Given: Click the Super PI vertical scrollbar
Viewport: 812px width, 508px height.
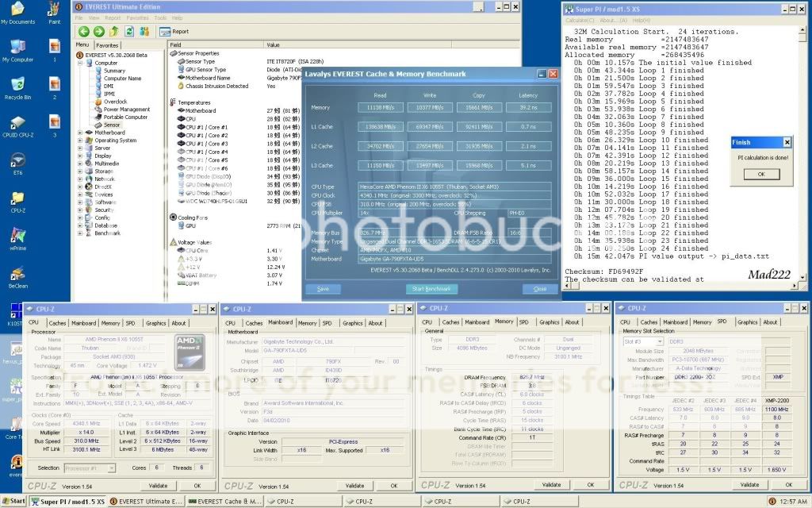Looking at the screenshot, I should click(x=802, y=153).
